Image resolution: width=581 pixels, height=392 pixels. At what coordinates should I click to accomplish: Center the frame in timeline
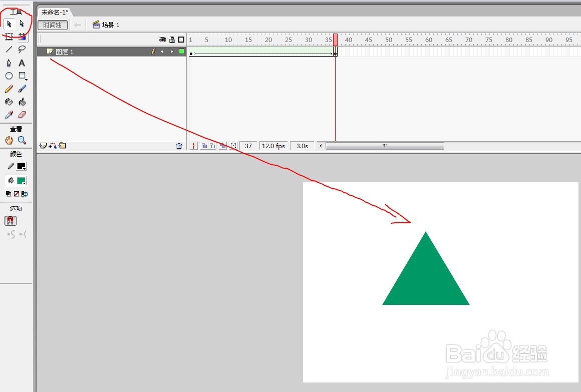pos(193,146)
